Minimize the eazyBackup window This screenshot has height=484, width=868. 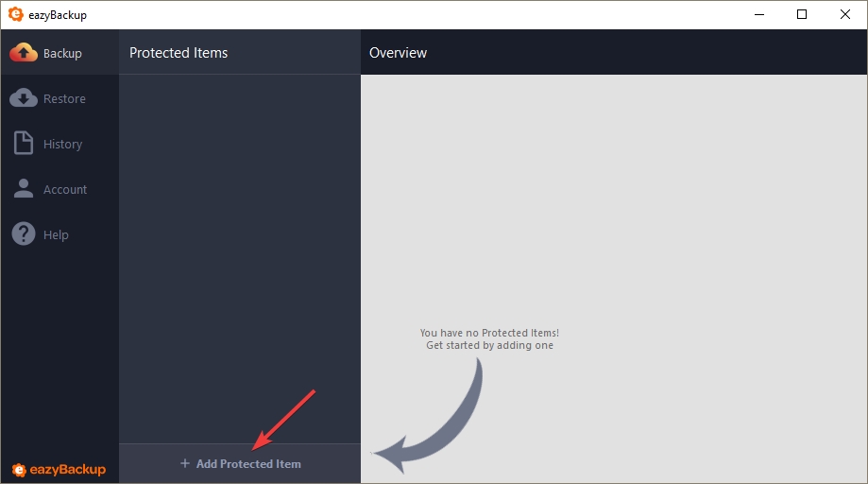click(x=759, y=14)
